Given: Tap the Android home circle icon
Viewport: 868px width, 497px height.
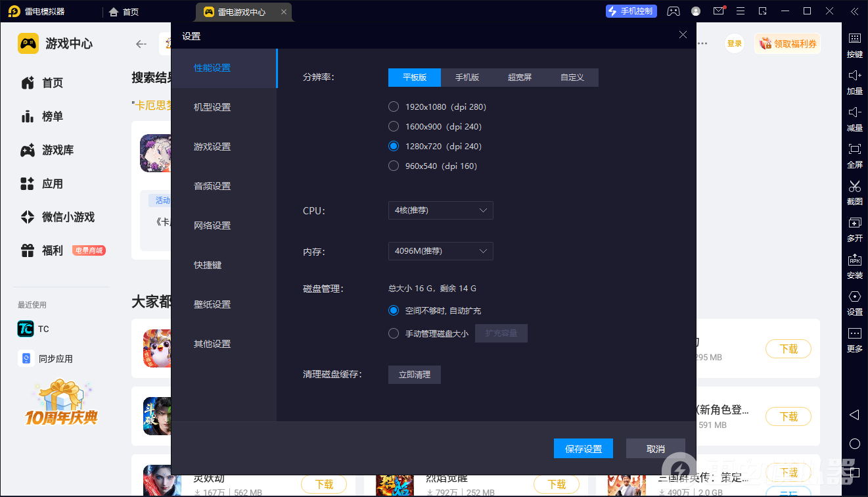Looking at the screenshot, I should tap(854, 444).
